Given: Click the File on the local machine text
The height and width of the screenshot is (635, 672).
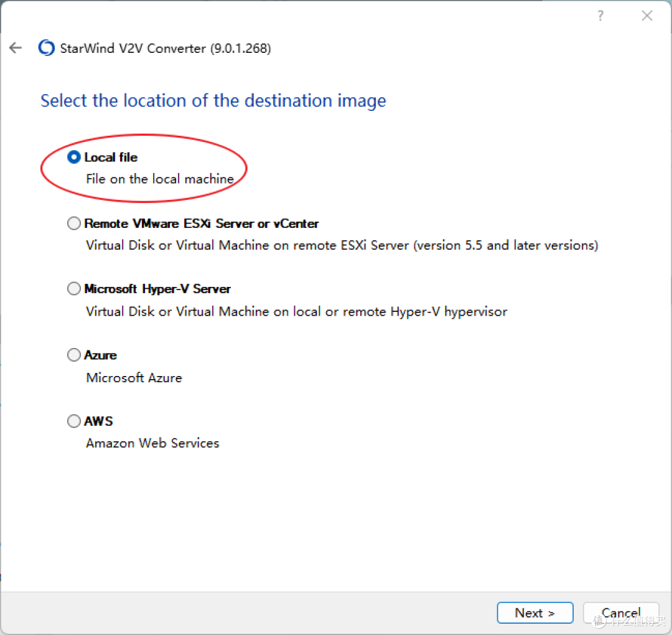Looking at the screenshot, I should (160, 179).
